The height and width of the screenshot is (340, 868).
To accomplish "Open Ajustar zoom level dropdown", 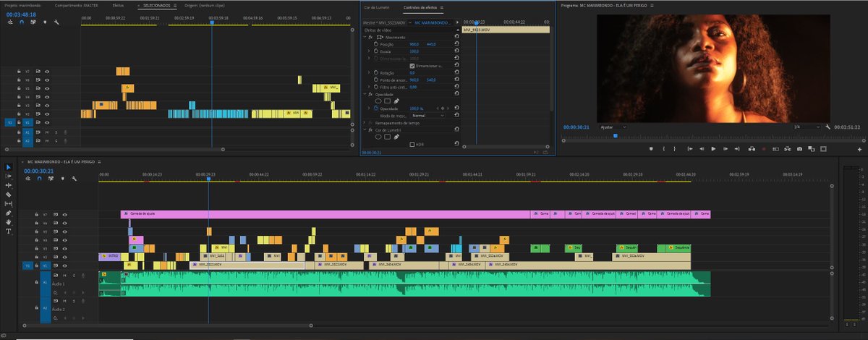I will pyautogui.click(x=613, y=127).
